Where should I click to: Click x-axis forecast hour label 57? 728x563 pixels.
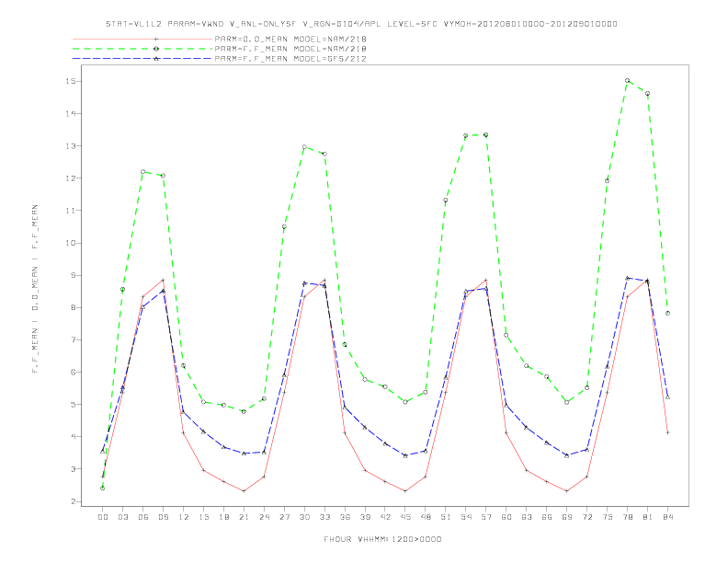coord(486,517)
